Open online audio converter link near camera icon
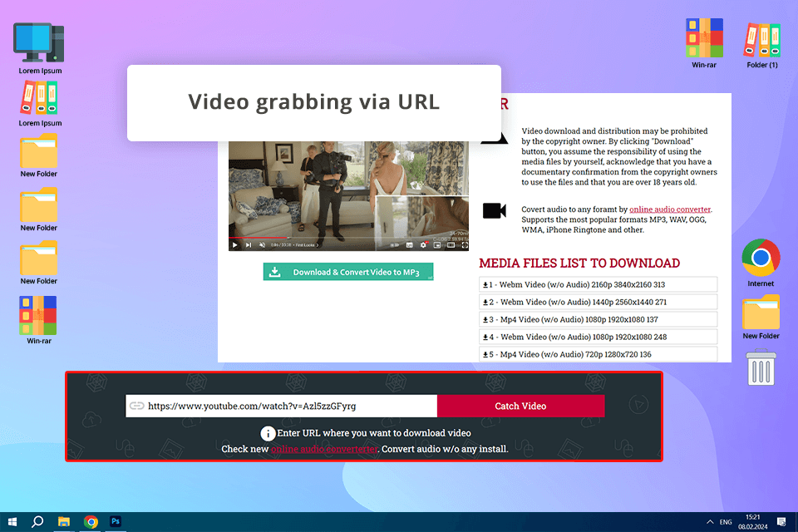 [670, 209]
